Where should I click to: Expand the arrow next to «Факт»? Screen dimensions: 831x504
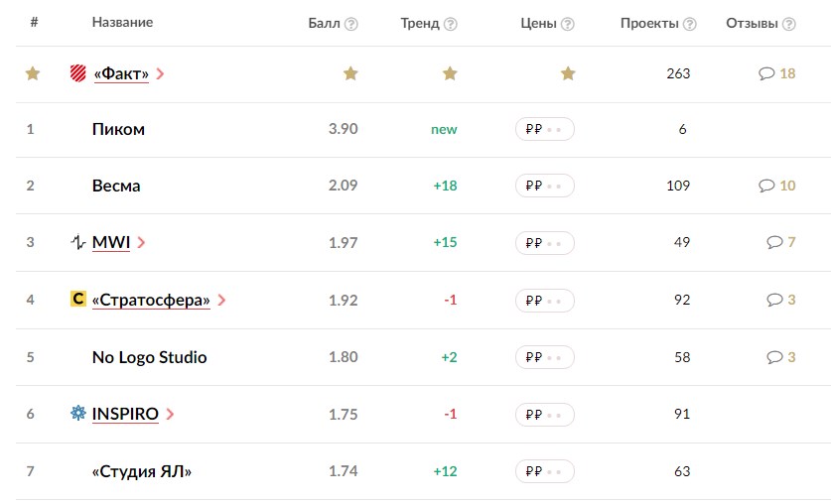160,74
